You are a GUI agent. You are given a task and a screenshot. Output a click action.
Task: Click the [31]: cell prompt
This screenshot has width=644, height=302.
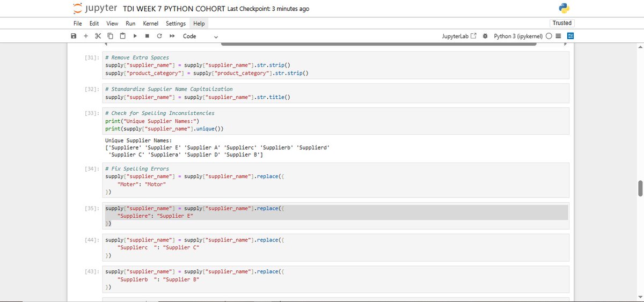[92, 57]
